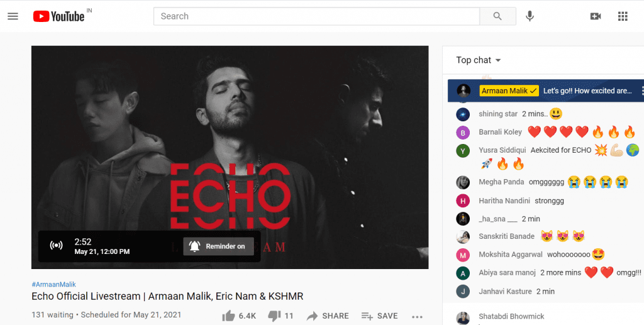Open the three-dot more actions menu
The height and width of the screenshot is (325, 644).
pos(417,316)
